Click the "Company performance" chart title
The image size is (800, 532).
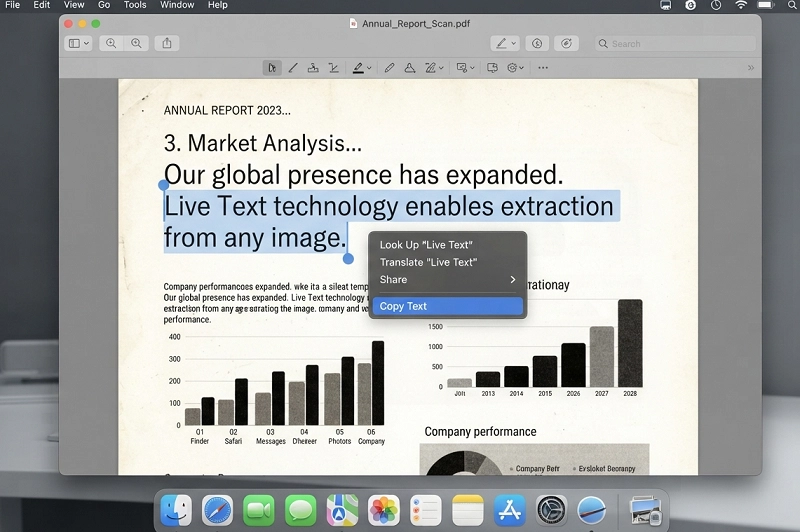point(480,432)
